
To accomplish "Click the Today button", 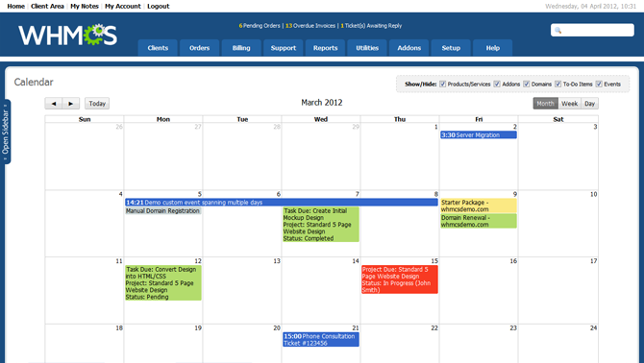I will pyautogui.click(x=97, y=104).
